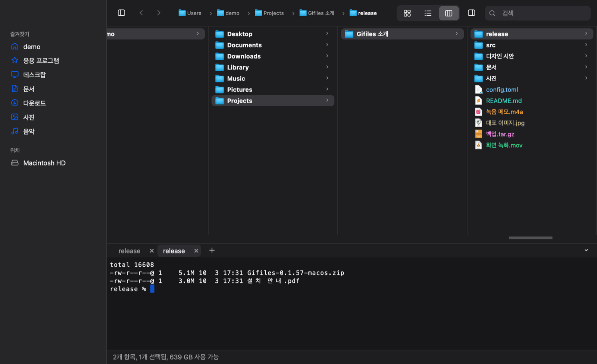Expand the Library folder chevron
This screenshot has width=597, height=364.
pyautogui.click(x=327, y=67)
